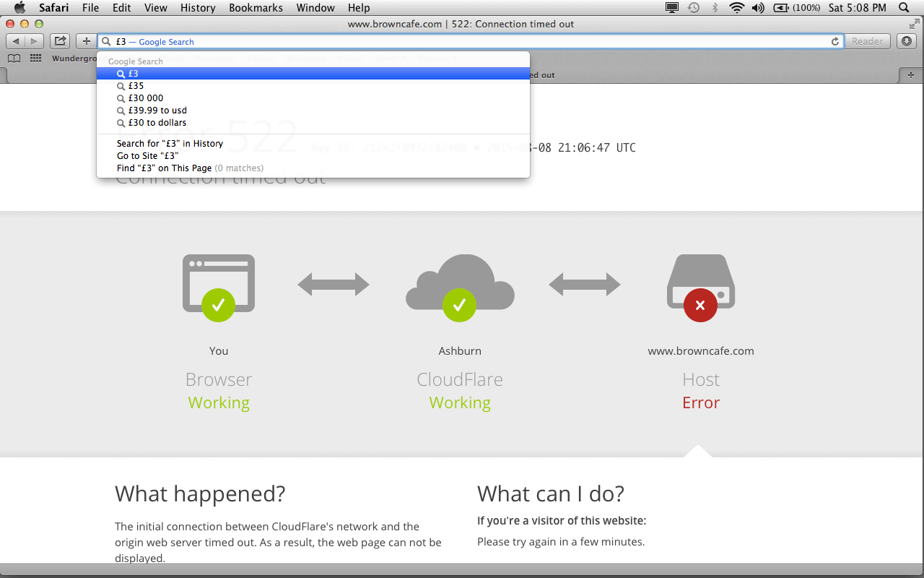Open the Downloads toolbar button
The height and width of the screenshot is (578, 924).
point(907,41)
